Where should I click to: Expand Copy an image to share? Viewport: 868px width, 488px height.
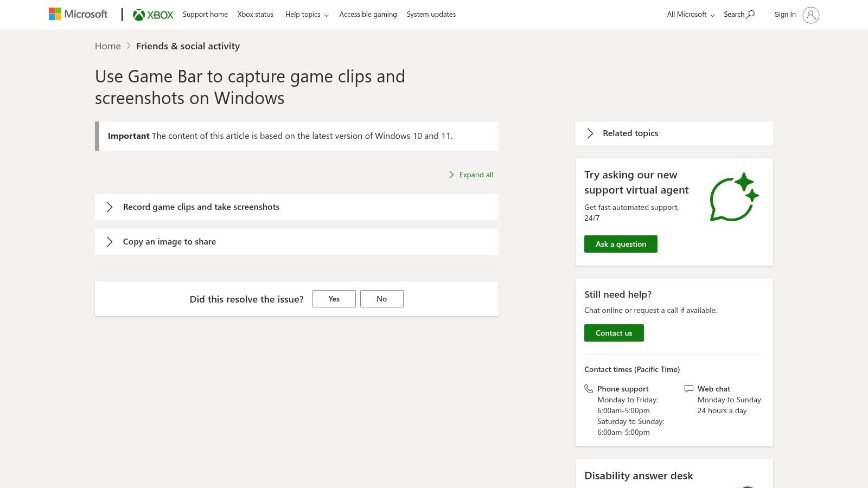(x=169, y=241)
